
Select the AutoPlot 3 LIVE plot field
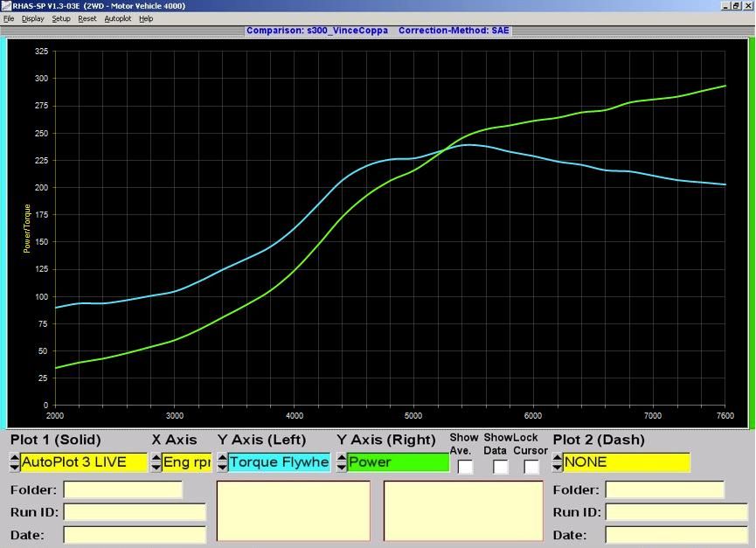pyautogui.click(x=84, y=462)
